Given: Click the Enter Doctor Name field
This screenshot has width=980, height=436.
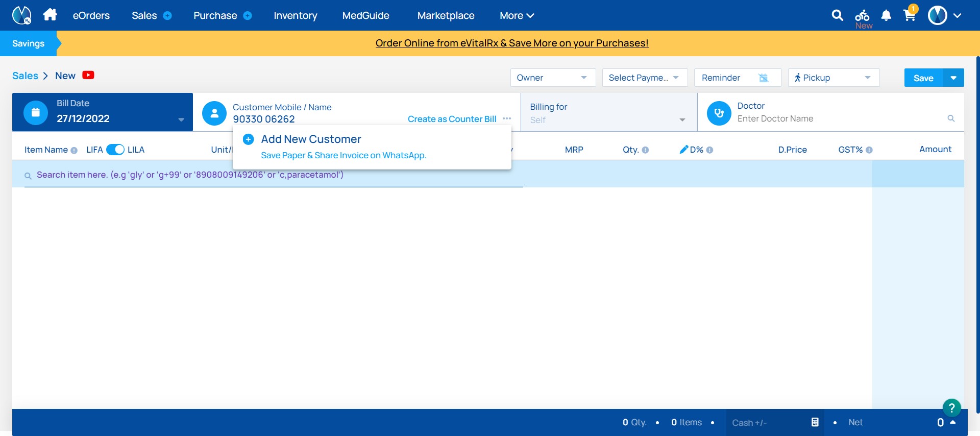Looking at the screenshot, I should [840, 118].
